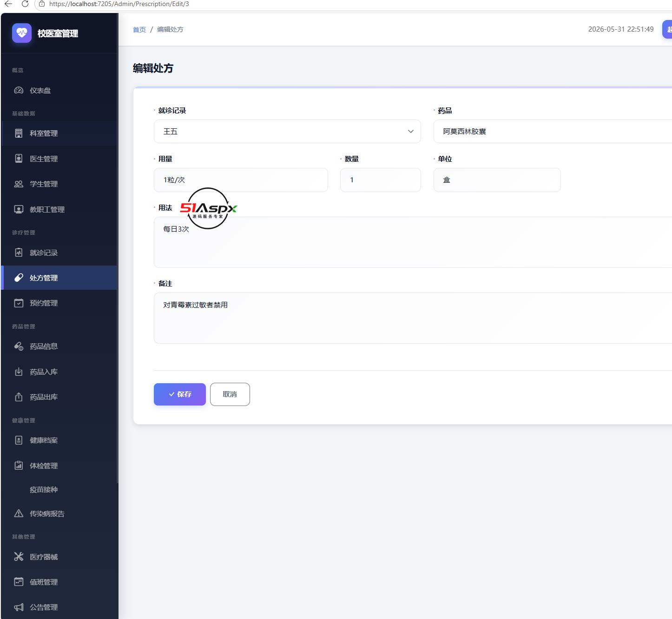Save the prescription with 保存 button
This screenshot has width=672, height=619.
(180, 394)
